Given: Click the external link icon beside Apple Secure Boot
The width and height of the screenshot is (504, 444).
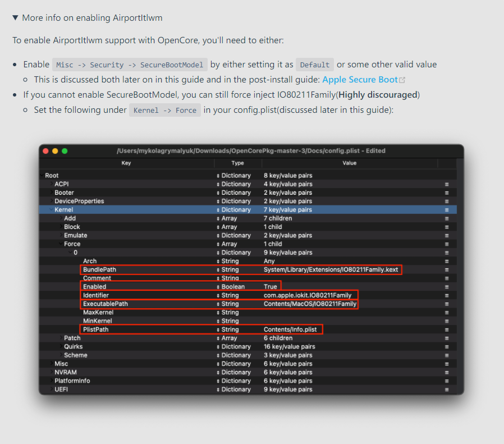Looking at the screenshot, I should tap(402, 80).
